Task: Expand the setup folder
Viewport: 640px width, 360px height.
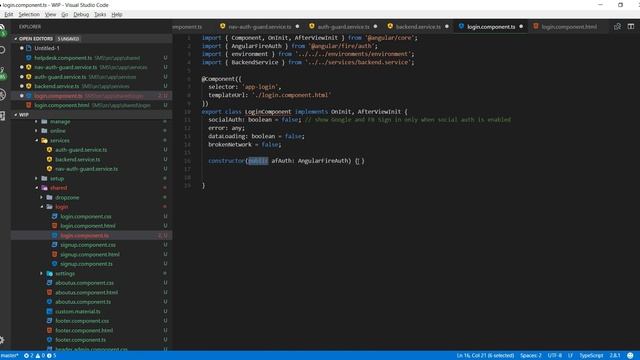Action: (x=36, y=178)
